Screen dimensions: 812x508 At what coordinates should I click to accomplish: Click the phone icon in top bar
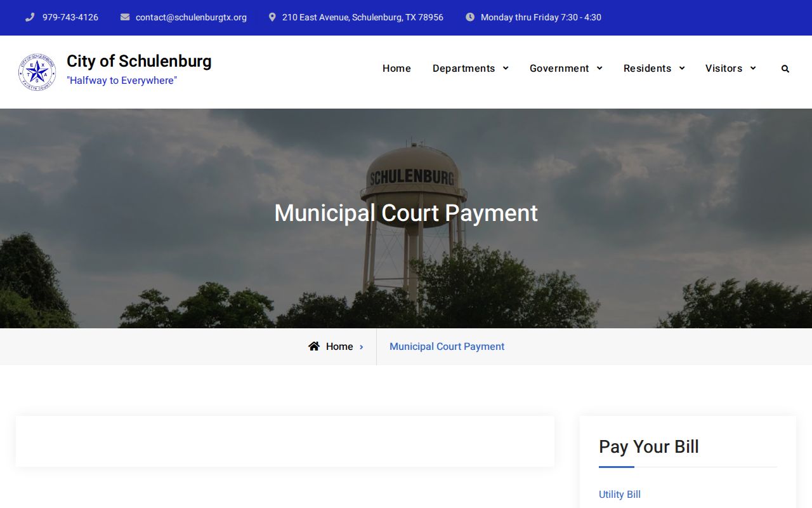(30, 17)
